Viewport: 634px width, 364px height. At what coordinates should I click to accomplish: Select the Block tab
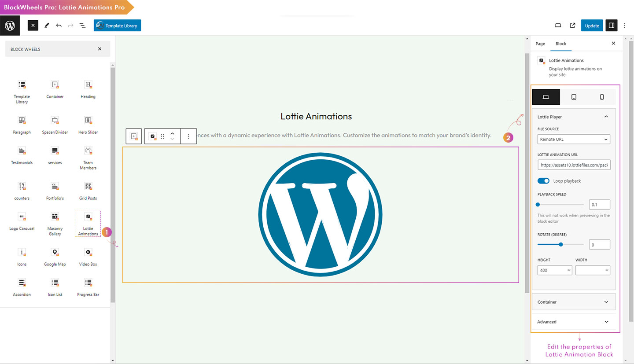(x=561, y=44)
